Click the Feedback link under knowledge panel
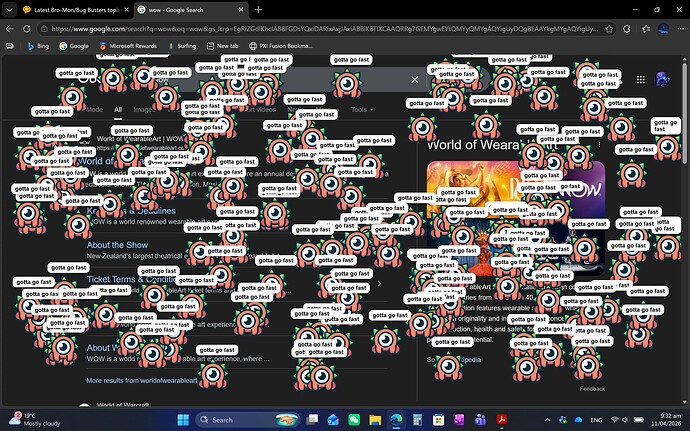690x431 pixels. [592, 388]
